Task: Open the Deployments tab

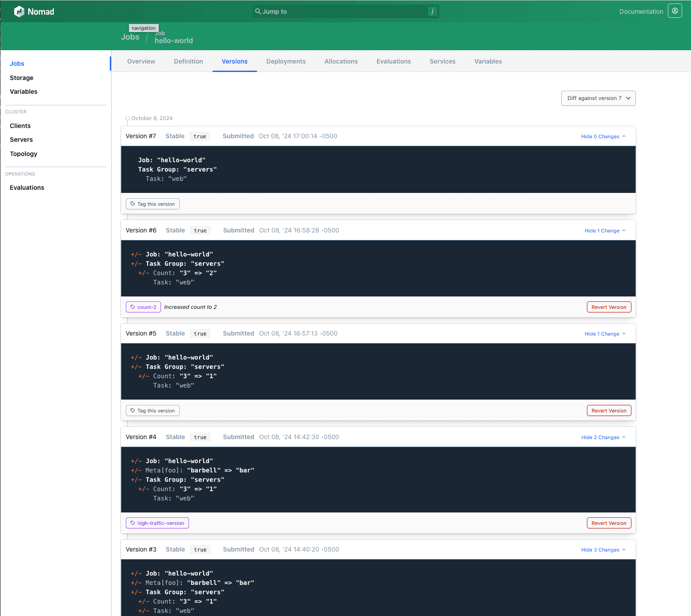Action: pos(286,61)
